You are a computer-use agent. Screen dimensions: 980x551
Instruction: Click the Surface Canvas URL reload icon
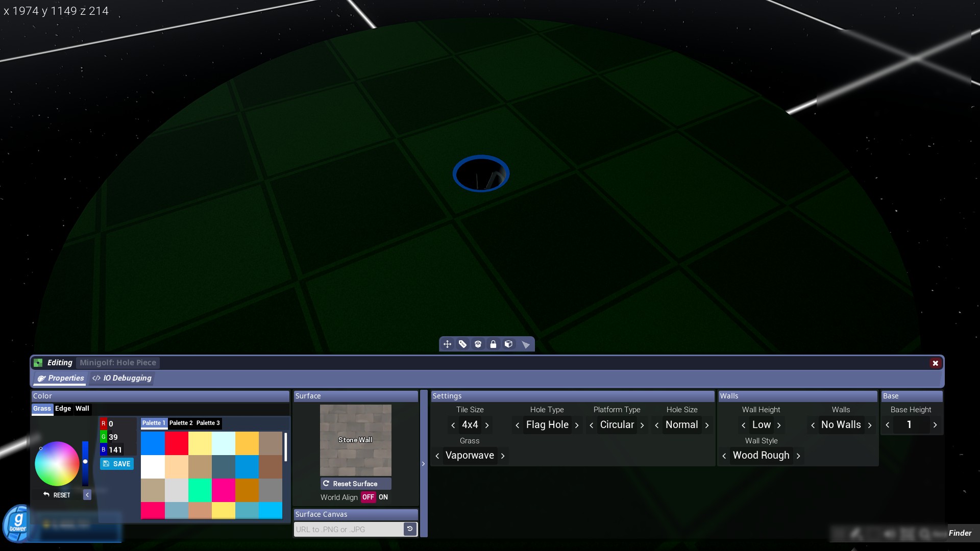click(410, 529)
